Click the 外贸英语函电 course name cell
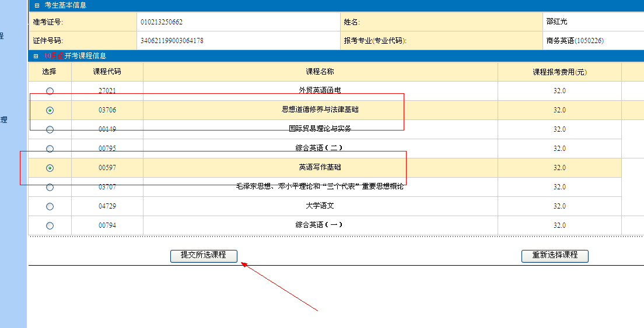 tap(320, 90)
